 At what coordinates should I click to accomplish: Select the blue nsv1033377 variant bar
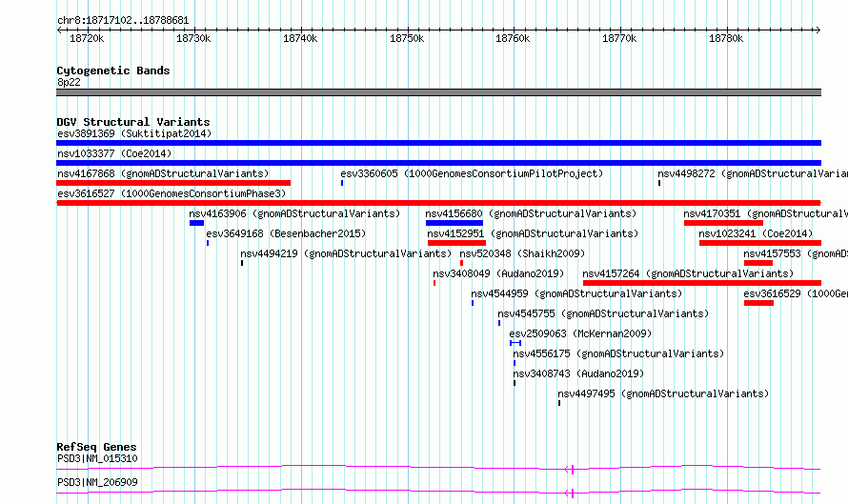coord(438,163)
